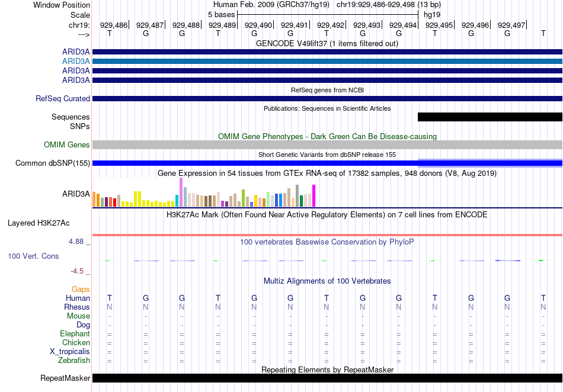Open the OMIM Genes track label

(x=67, y=144)
